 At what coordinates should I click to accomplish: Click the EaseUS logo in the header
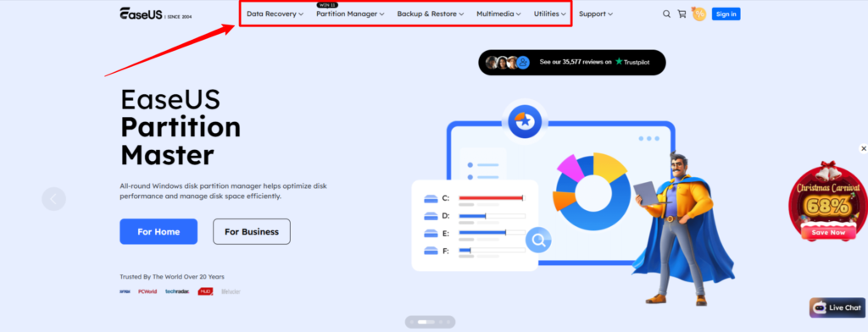point(156,14)
